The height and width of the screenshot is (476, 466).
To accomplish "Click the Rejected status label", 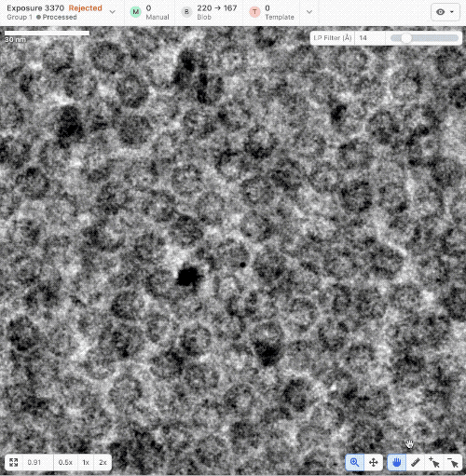I will [85, 8].
